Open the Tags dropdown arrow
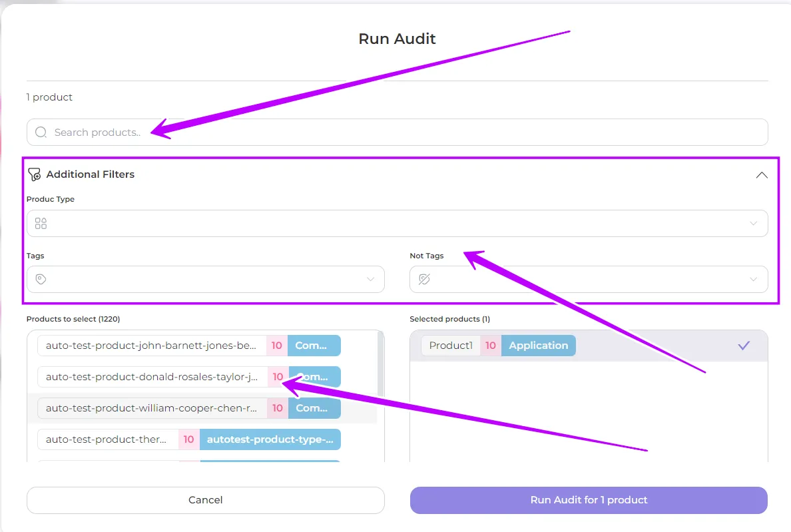791x532 pixels. click(x=371, y=280)
